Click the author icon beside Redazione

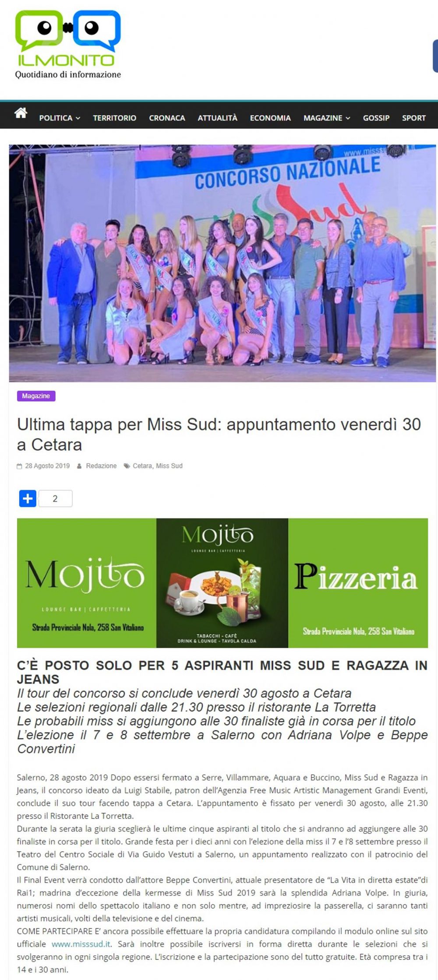pyautogui.click(x=79, y=466)
